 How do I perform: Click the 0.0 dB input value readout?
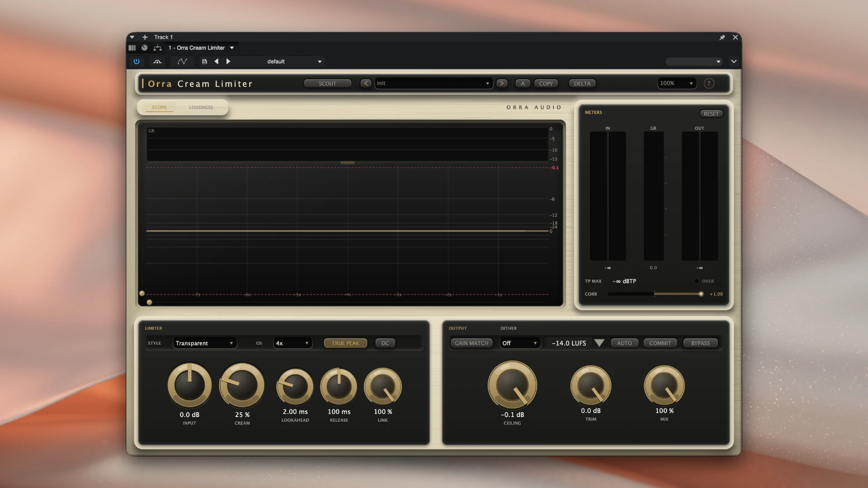189,415
